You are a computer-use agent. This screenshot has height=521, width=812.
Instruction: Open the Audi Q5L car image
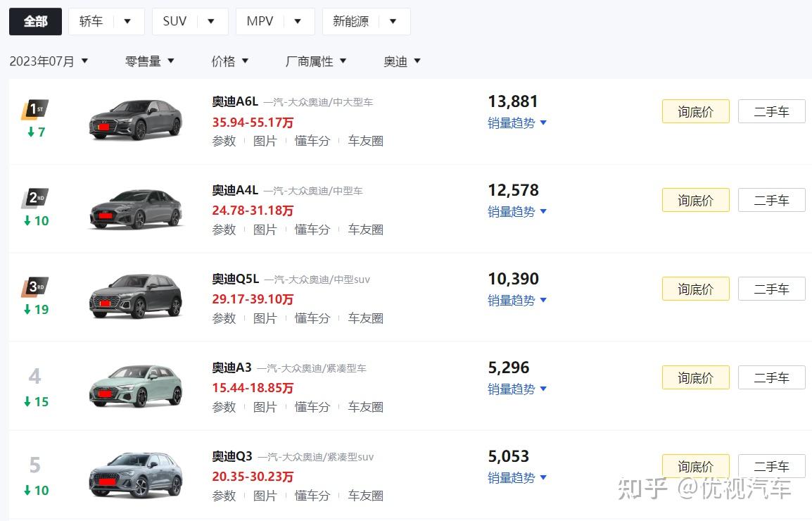tap(136, 297)
